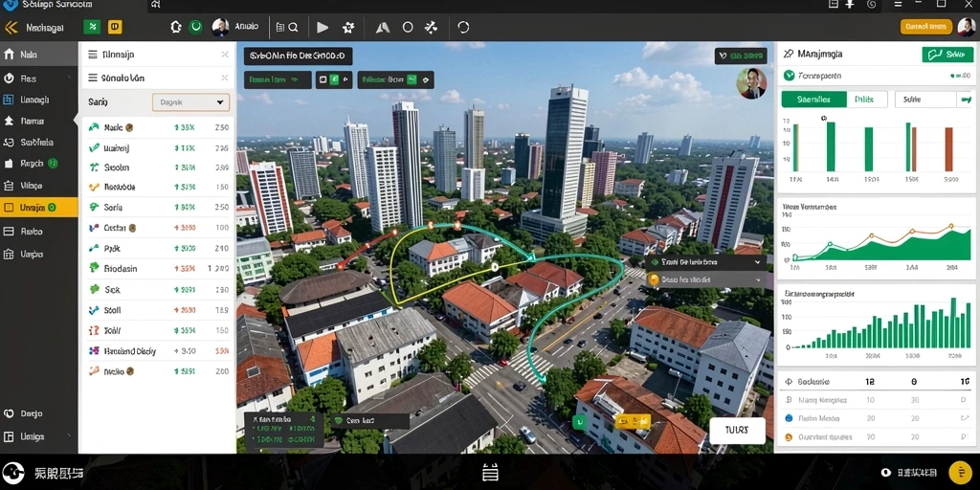Click the home icon in title bar
The width and height of the screenshot is (980, 490).
[x=156, y=5]
